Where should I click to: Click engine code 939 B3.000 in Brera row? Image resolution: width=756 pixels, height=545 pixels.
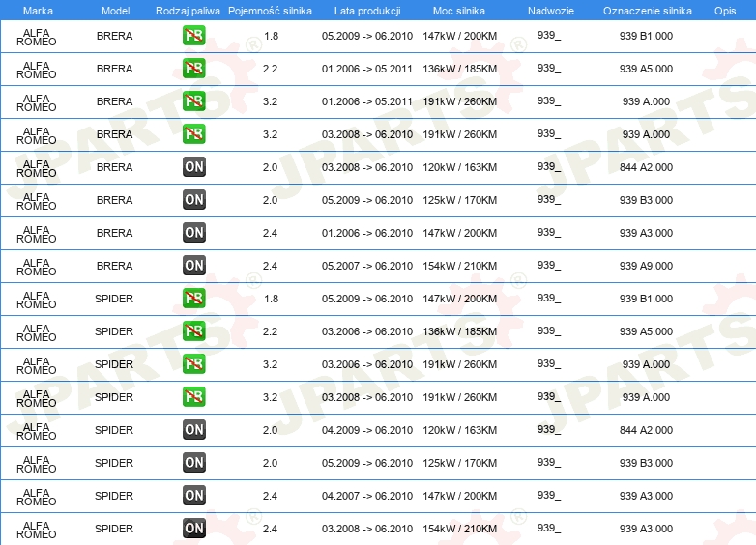(646, 200)
